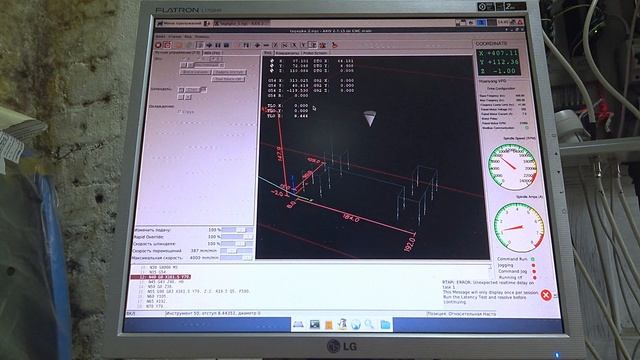Screen dimensions: 640x360
Task: Open the blue folder dock icon
Action: (385, 324)
